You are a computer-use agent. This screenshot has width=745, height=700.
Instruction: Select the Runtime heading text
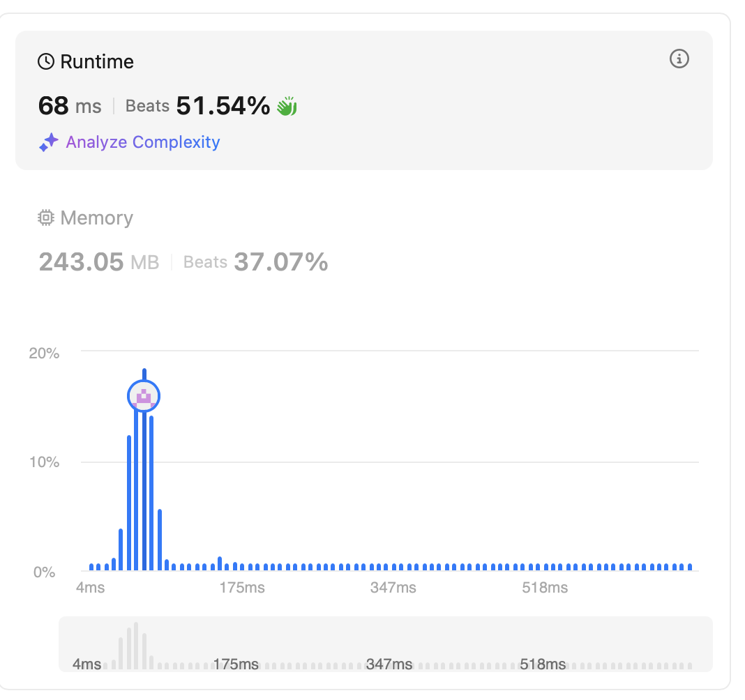(97, 62)
